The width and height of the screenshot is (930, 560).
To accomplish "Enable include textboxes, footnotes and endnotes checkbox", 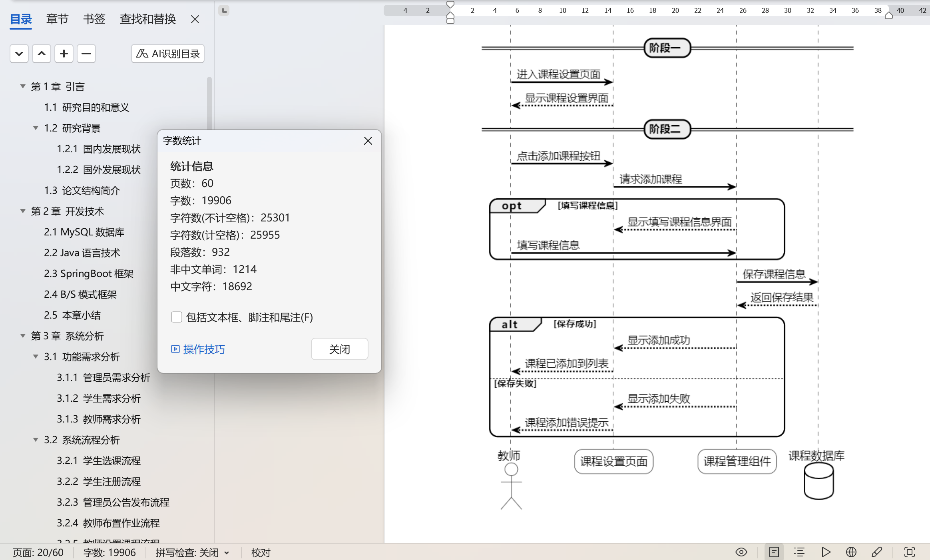I will coord(176,317).
